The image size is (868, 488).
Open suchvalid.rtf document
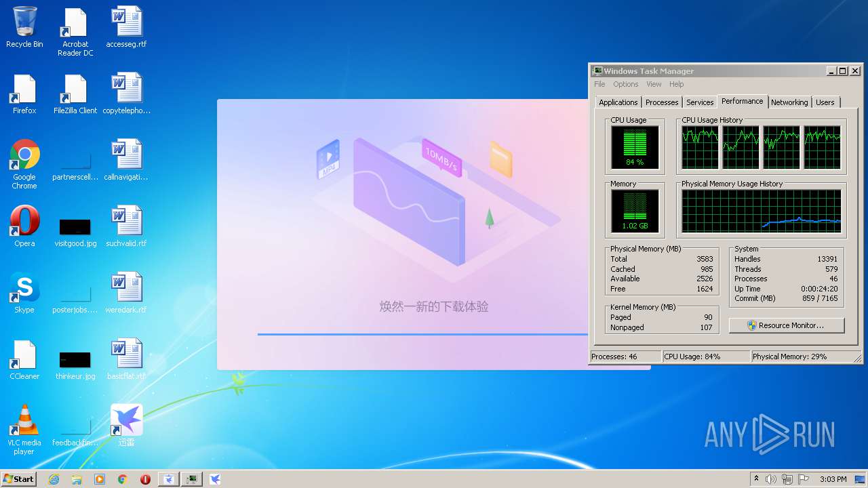point(126,227)
